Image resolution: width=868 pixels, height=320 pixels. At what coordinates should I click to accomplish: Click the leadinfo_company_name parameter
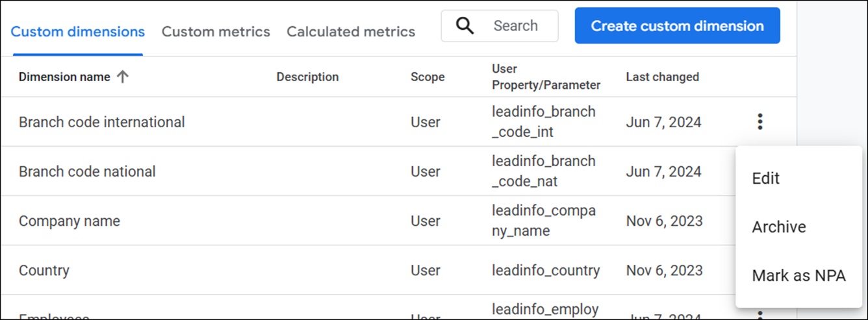[543, 221]
